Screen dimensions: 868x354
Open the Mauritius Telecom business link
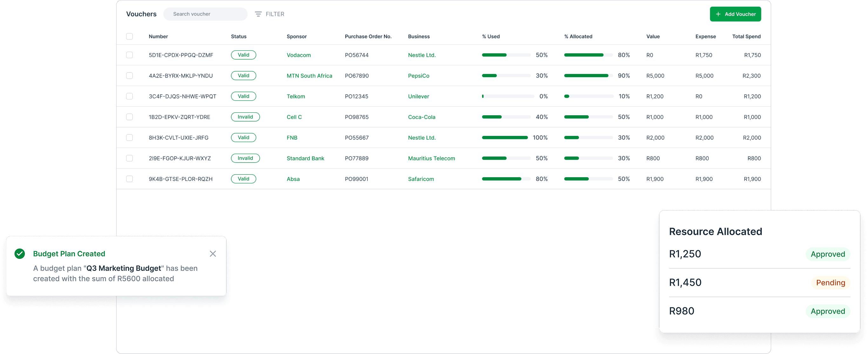(431, 158)
